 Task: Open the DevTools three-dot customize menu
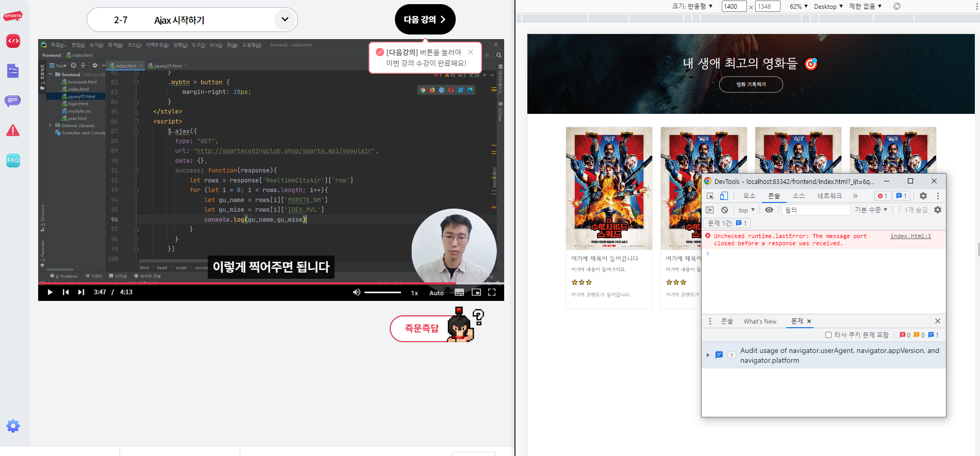pos(938,196)
